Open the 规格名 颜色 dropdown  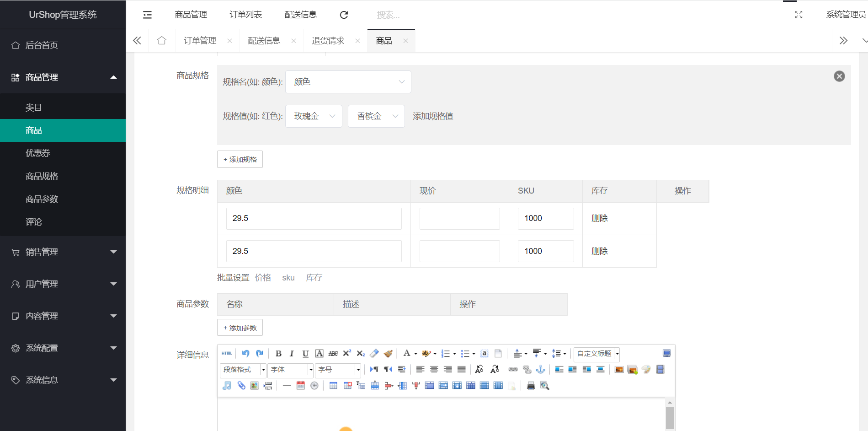[x=348, y=82]
